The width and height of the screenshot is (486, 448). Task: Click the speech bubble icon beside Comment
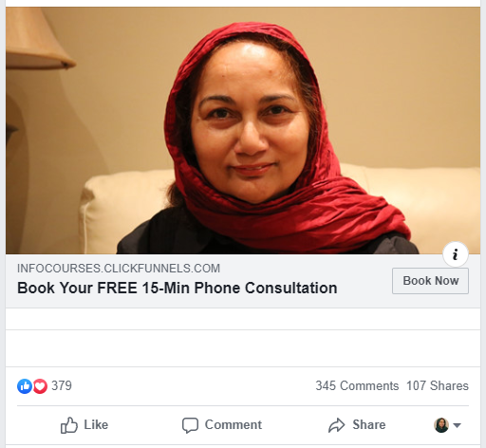coord(190,425)
